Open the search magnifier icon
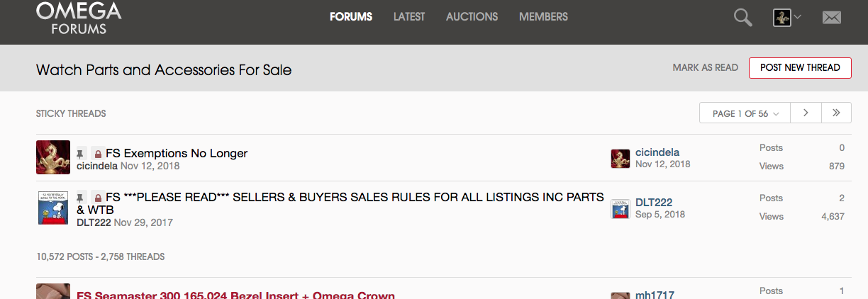 click(742, 18)
